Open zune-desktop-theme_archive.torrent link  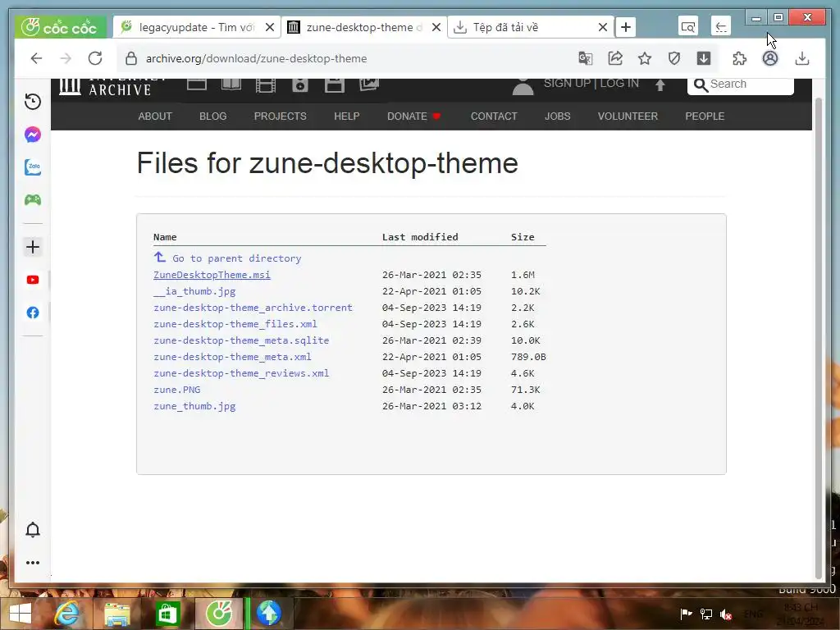click(253, 308)
